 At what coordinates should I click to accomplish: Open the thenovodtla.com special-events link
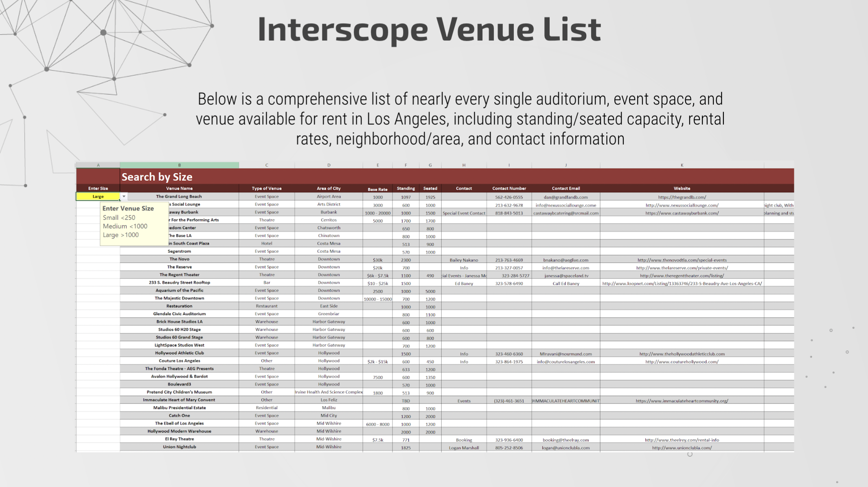click(682, 260)
